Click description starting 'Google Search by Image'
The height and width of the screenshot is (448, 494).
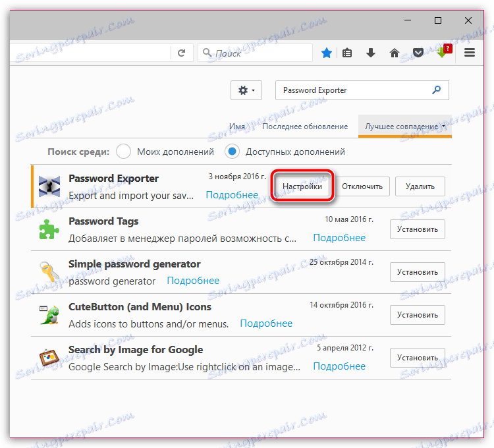tap(184, 367)
